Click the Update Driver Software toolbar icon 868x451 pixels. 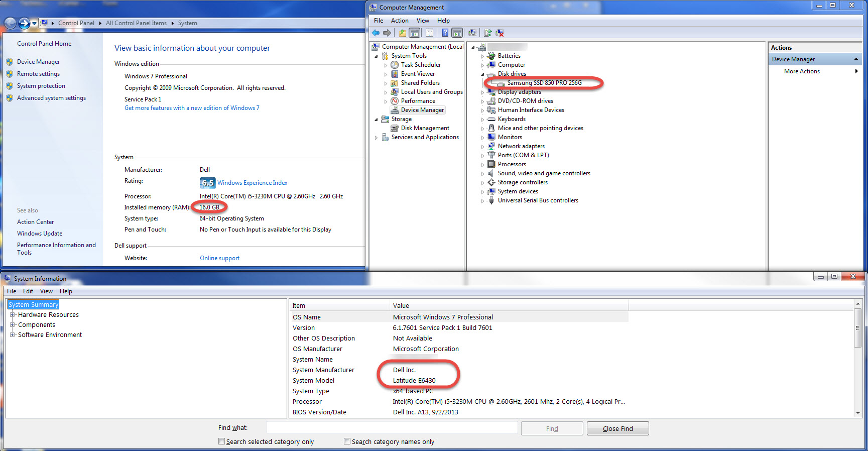487,33
